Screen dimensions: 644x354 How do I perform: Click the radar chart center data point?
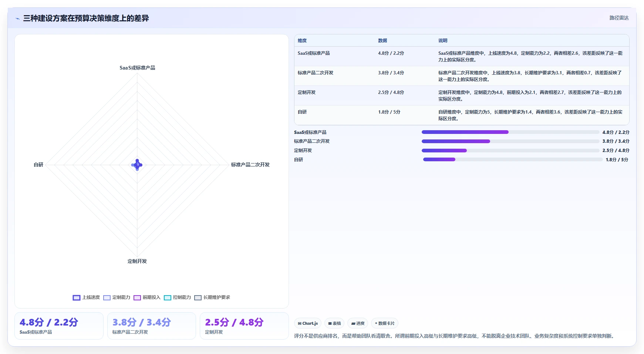click(x=137, y=165)
